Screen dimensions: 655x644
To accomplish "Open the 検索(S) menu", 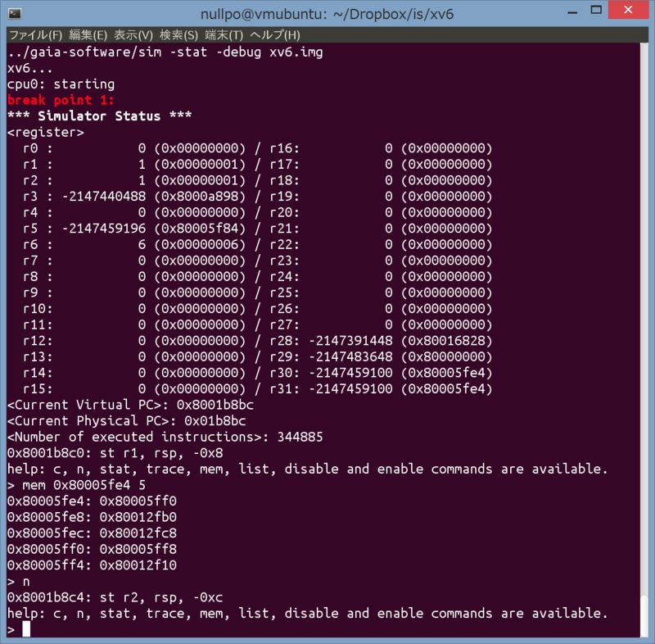I will [178, 35].
